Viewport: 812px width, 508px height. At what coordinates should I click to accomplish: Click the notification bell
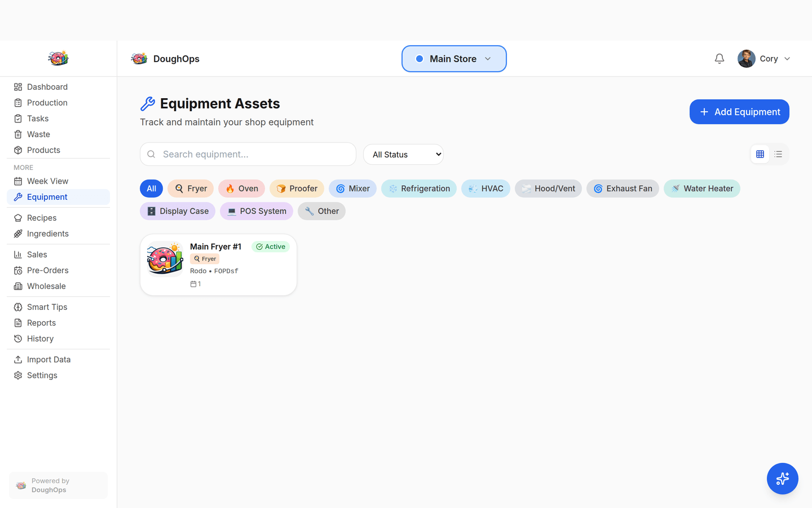719,58
